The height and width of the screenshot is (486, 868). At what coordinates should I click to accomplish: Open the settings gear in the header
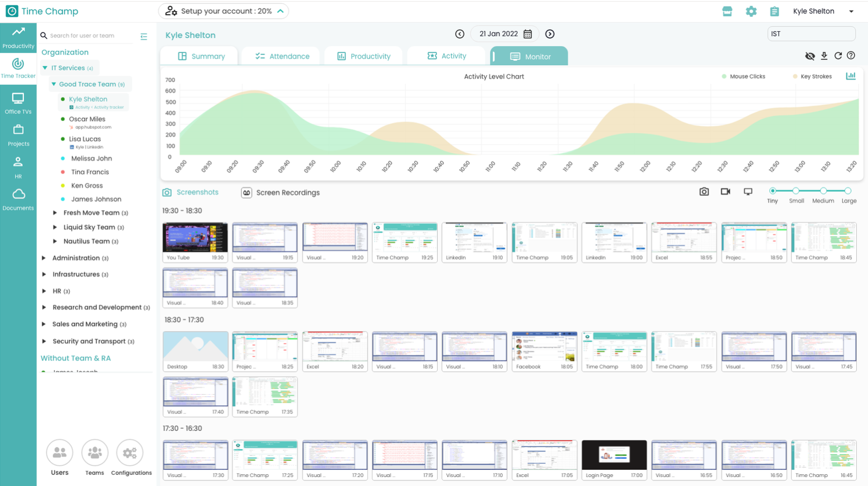(x=751, y=11)
